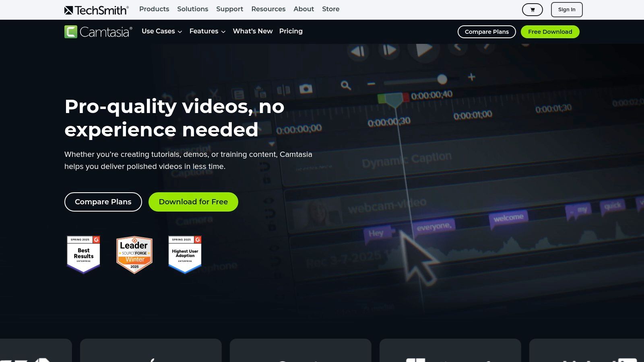Click the G2 Best Results award badge
The height and width of the screenshot is (362, 644).
click(x=83, y=254)
